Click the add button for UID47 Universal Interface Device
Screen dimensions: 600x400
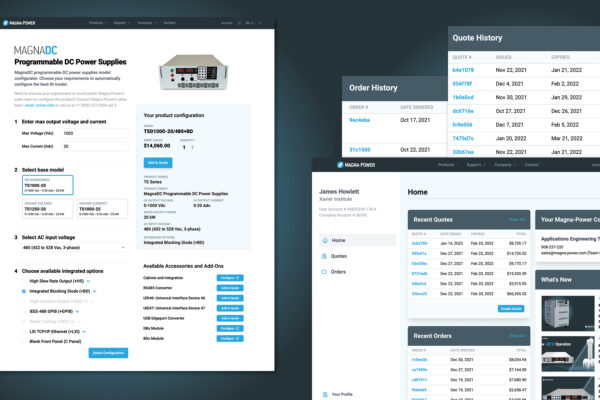[x=230, y=308]
